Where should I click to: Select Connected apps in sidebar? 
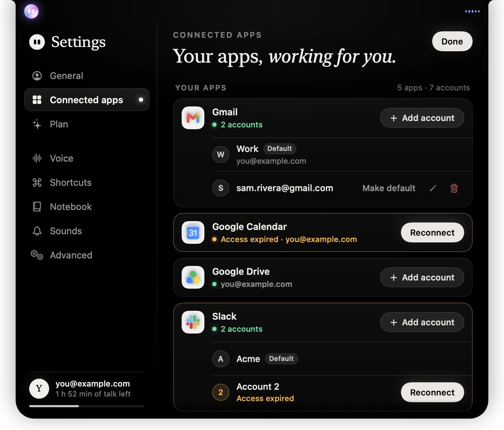(x=87, y=100)
